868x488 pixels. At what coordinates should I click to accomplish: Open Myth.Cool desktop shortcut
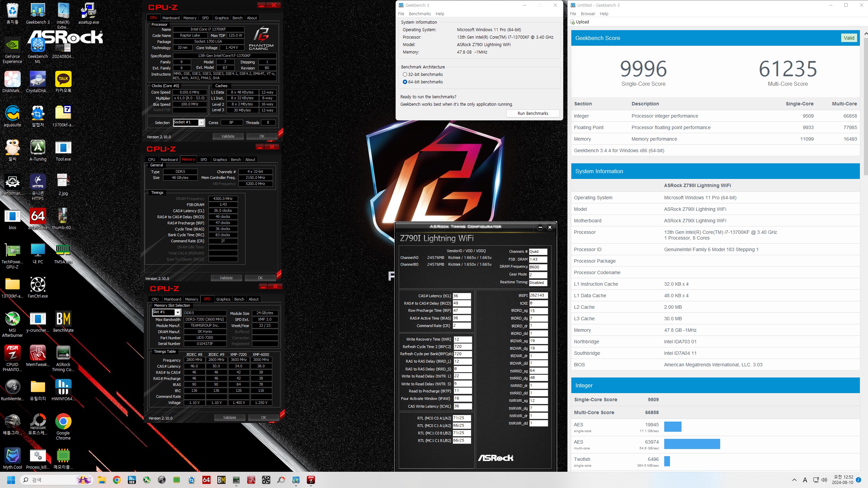[12, 459]
